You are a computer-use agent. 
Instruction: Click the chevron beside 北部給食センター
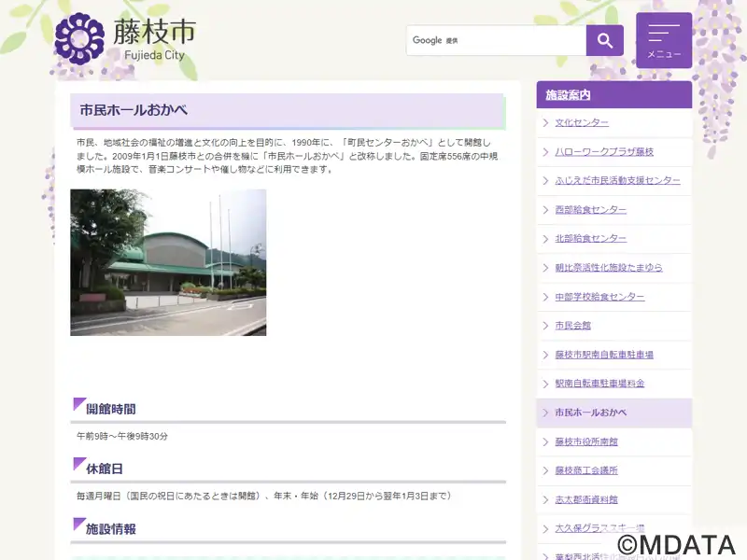(545, 239)
